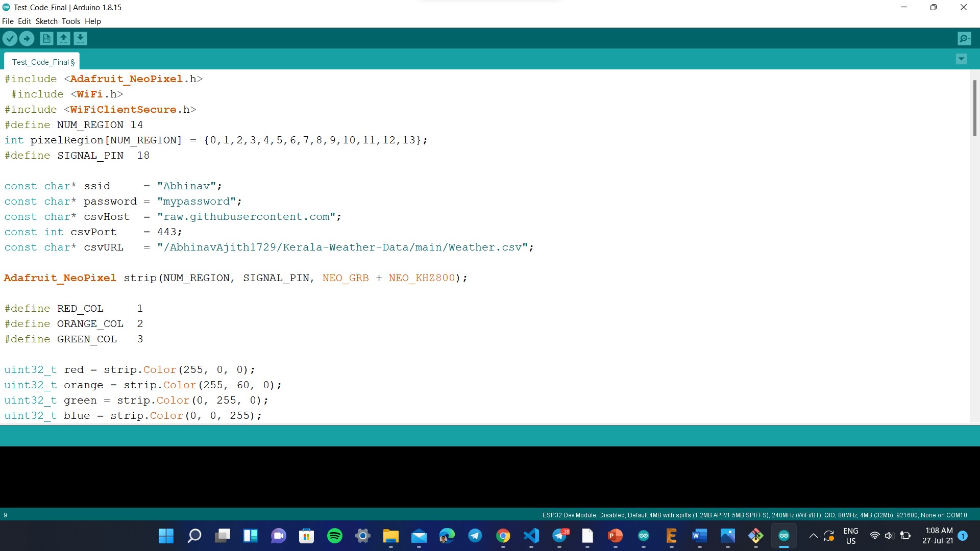This screenshot has width=980, height=551.
Task: Open the File menu
Action: click(x=8, y=21)
